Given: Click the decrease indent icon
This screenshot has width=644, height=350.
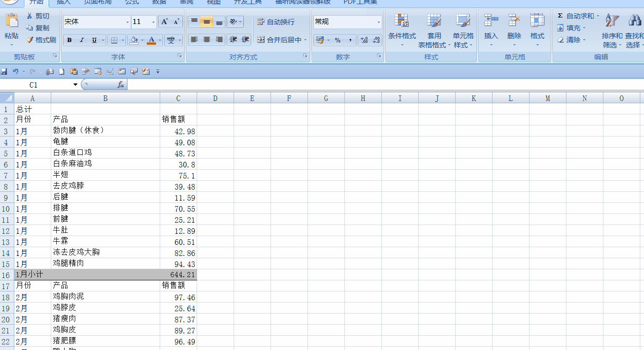Looking at the screenshot, I should 233,40.
